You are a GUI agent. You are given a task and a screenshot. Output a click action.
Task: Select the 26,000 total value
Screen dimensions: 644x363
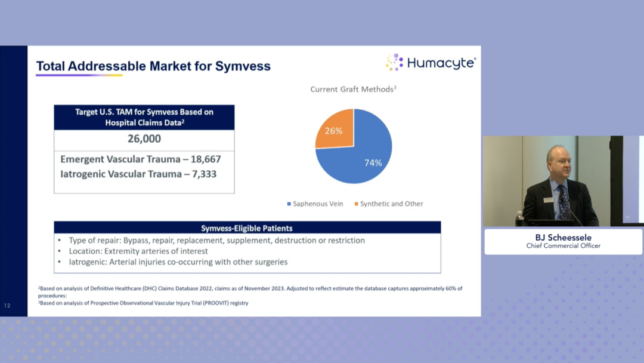tap(144, 139)
